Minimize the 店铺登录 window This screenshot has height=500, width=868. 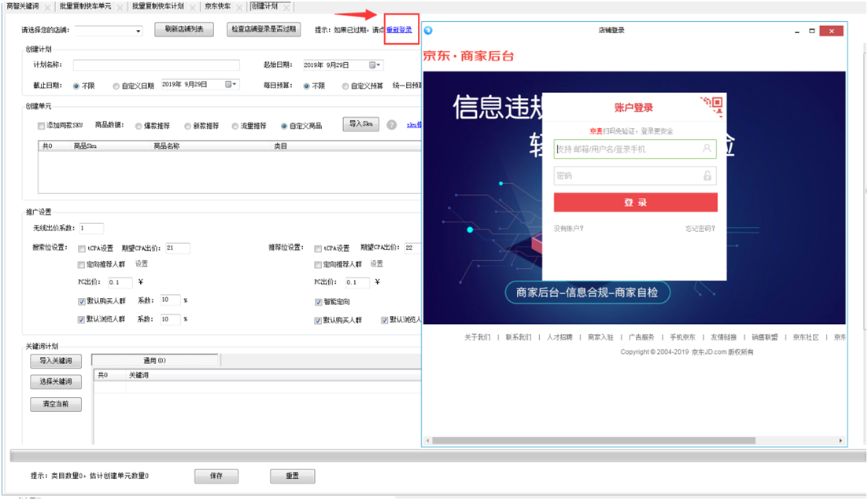796,31
